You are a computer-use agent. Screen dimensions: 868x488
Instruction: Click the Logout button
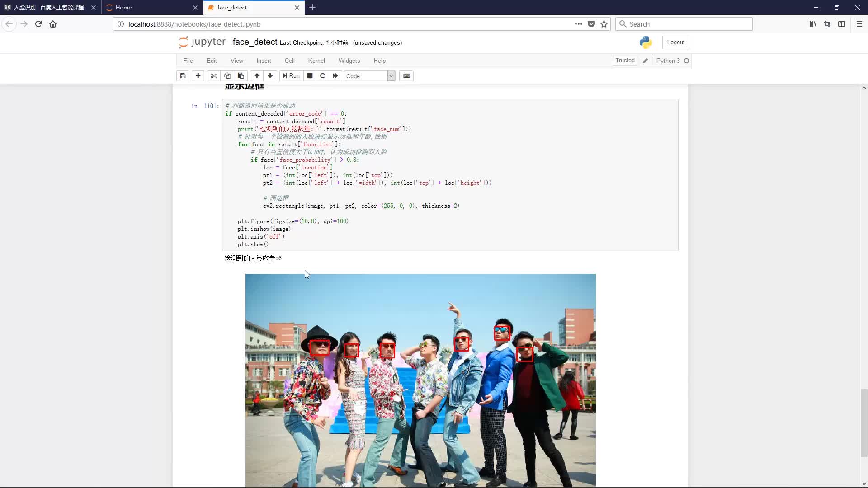pyautogui.click(x=675, y=42)
